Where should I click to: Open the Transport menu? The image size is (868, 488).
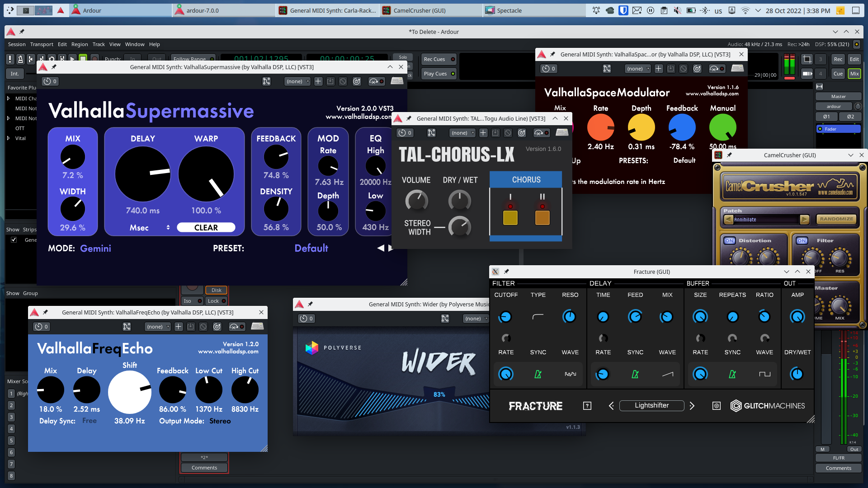(x=42, y=44)
